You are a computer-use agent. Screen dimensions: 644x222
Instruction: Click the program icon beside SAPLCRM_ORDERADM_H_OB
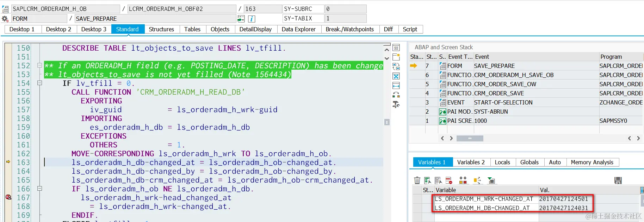pyautogui.click(x=5, y=9)
